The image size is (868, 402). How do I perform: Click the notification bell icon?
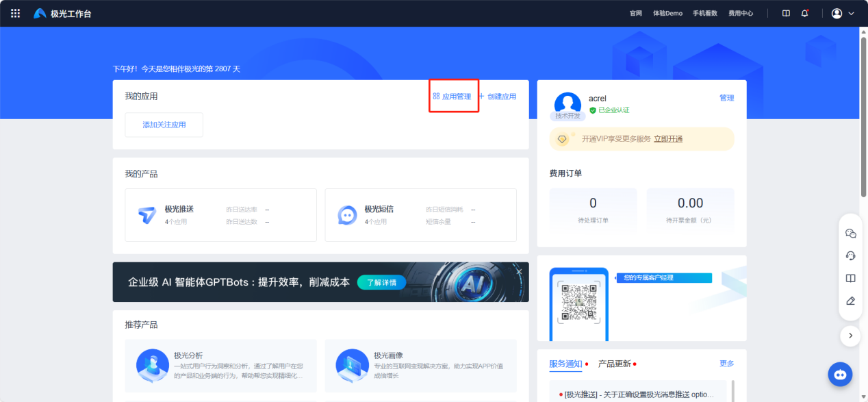804,13
